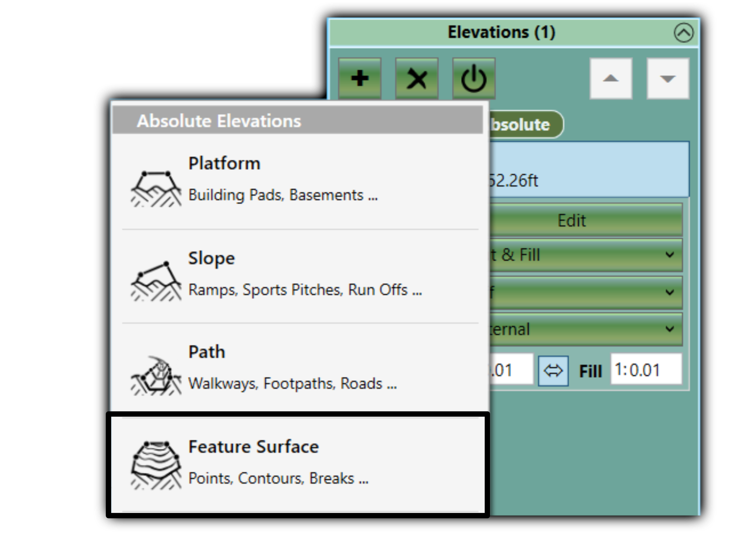Toggle the power enable/disable button

click(474, 78)
